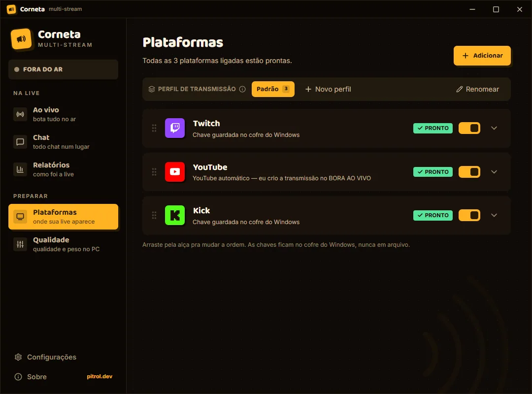
Task: Click Kick's 'Chave guardada no cofre' text
Action: [x=246, y=222]
